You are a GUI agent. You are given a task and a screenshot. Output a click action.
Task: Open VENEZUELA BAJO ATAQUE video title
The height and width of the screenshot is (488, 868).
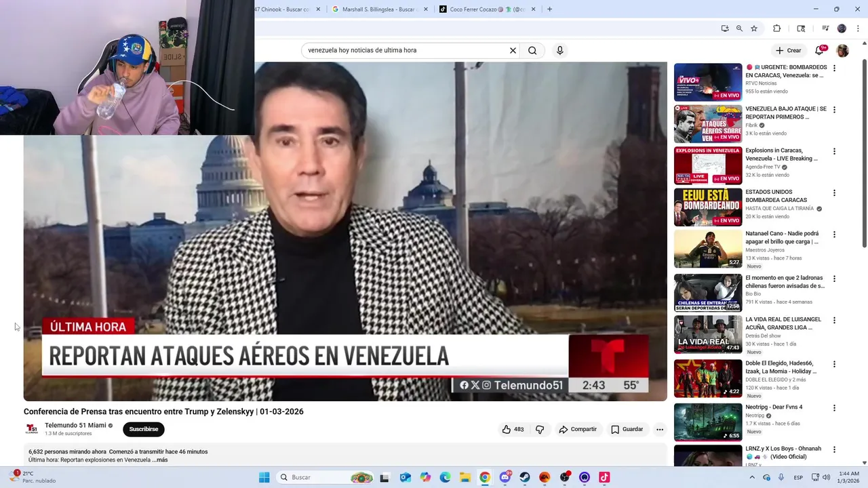(x=786, y=113)
